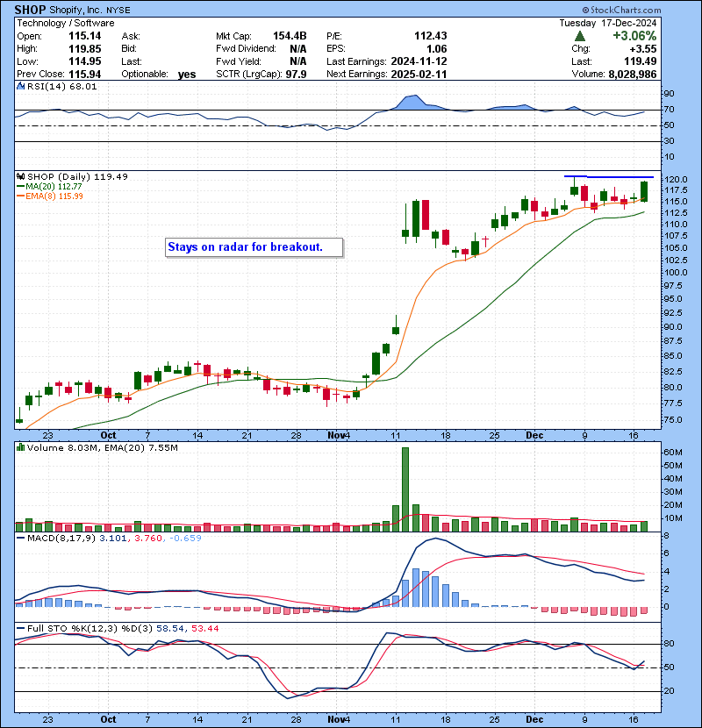Screen dimensions: 702x728
Task: Click the blue horizontal resistance line near 120
Action: click(x=609, y=176)
